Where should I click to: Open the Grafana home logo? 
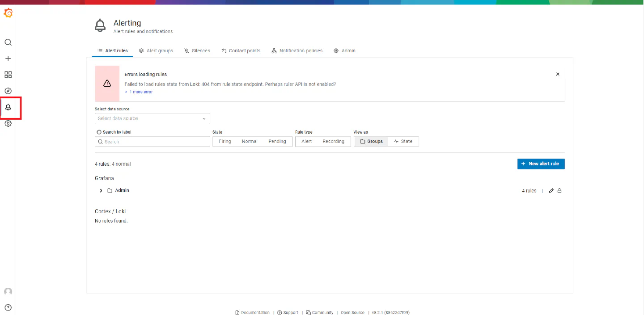point(8,13)
